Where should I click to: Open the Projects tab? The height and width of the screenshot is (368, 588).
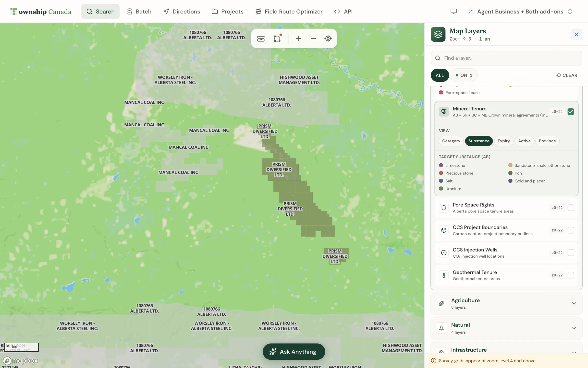(227, 12)
